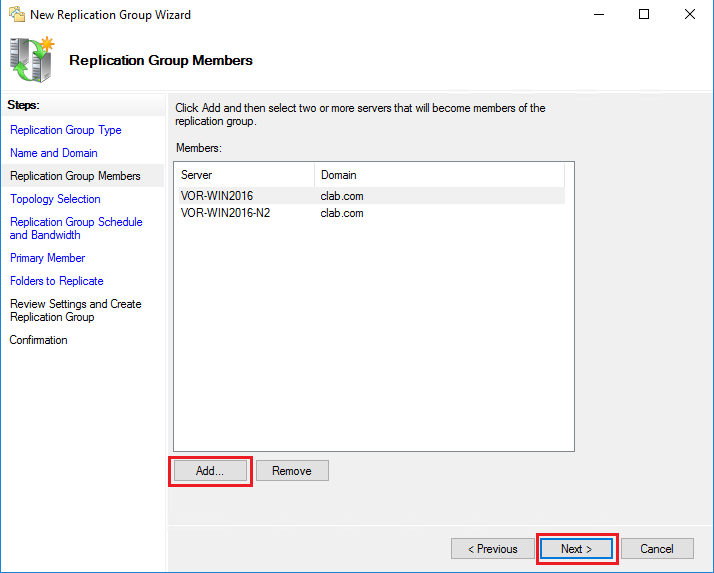Cancel the replication group wizard
This screenshot has height=573, width=714.
click(x=657, y=549)
